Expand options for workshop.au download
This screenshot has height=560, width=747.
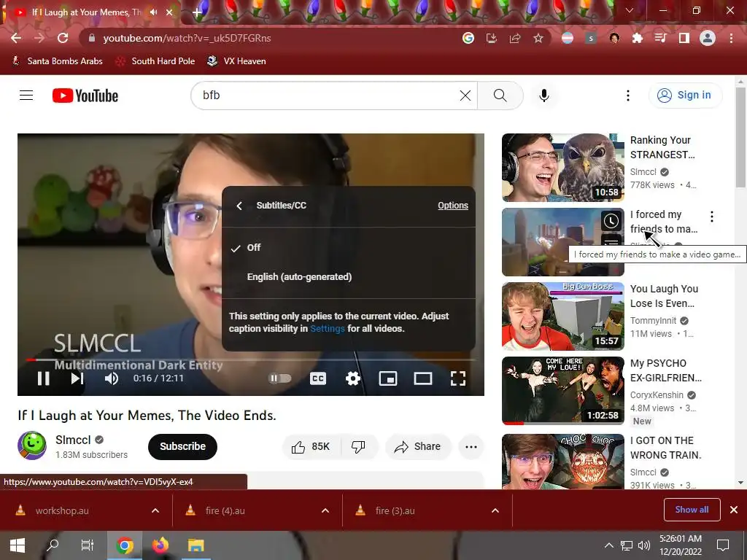coord(155,510)
